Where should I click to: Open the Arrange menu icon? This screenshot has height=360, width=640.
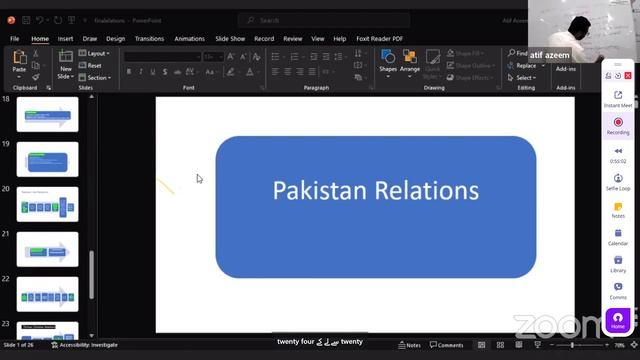[x=409, y=57]
